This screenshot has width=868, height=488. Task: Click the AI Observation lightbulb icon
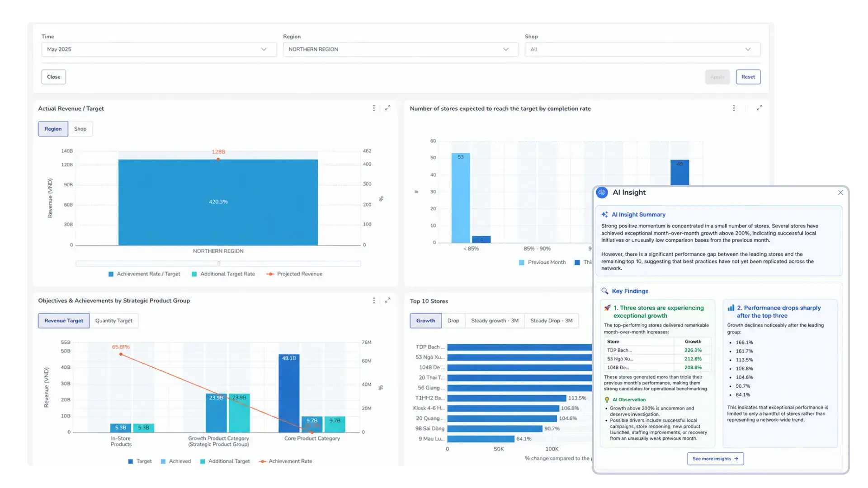tap(607, 400)
